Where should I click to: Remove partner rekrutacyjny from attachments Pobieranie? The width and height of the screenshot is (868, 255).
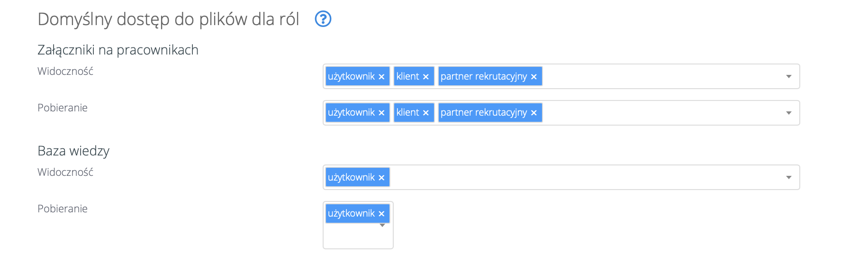pyautogui.click(x=533, y=113)
